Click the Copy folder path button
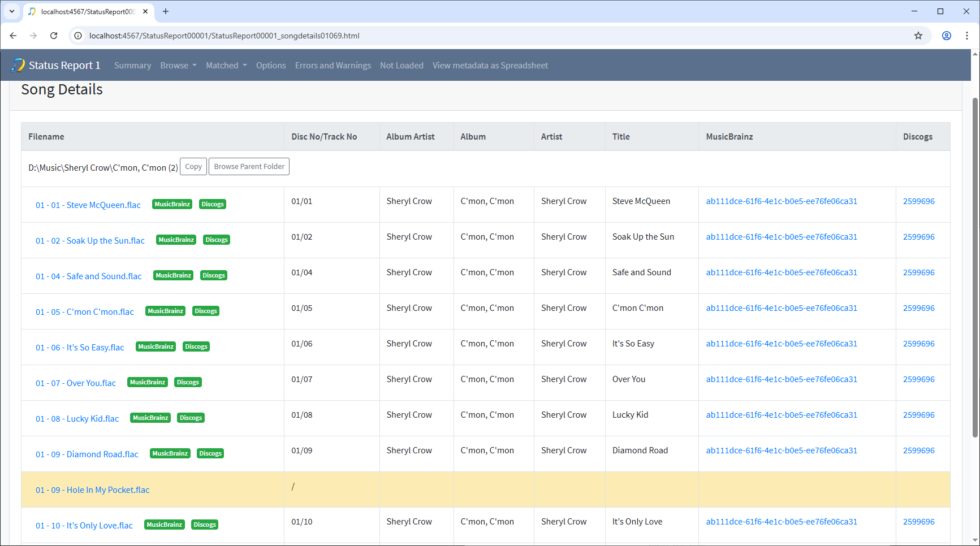The image size is (980, 546). [193, 167]
